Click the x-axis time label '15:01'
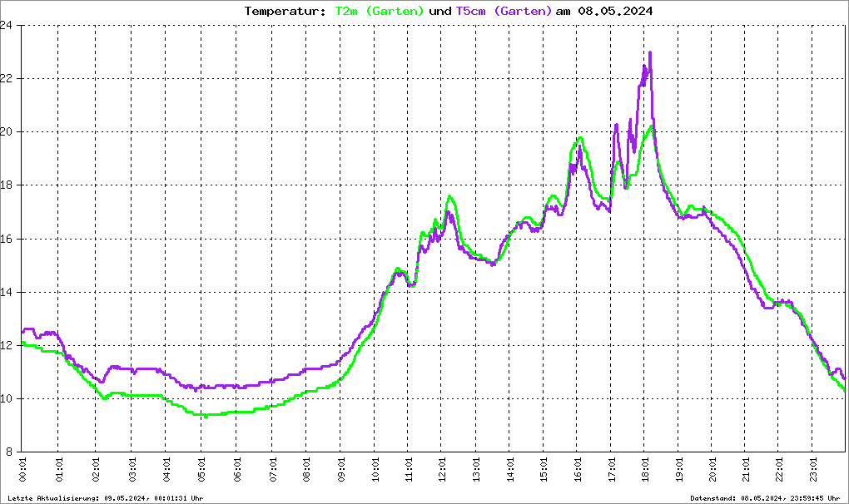The height and width of the screenshot is (504, 849). point(544,469)
